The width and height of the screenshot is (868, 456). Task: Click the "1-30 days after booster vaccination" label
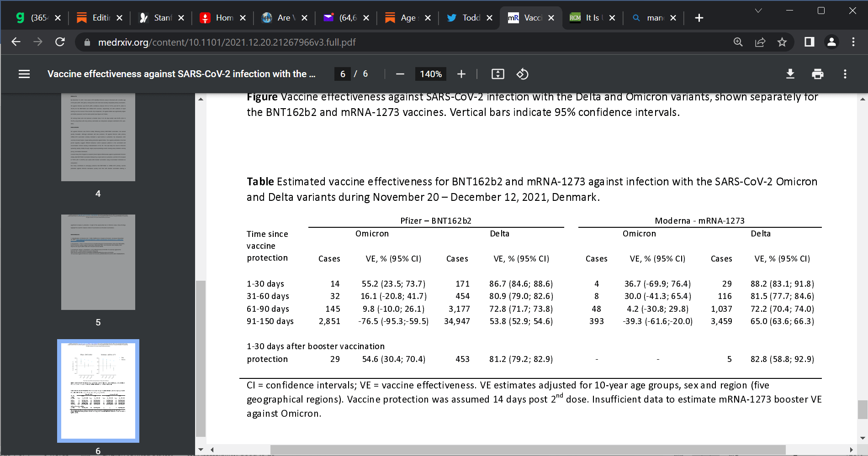316,346
